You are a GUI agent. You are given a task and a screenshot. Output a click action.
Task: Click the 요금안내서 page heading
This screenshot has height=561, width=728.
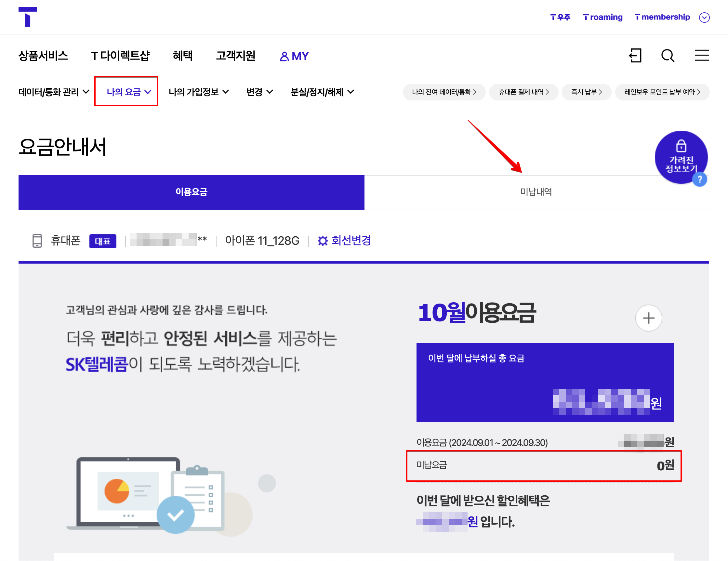click(x=62, y=147)
